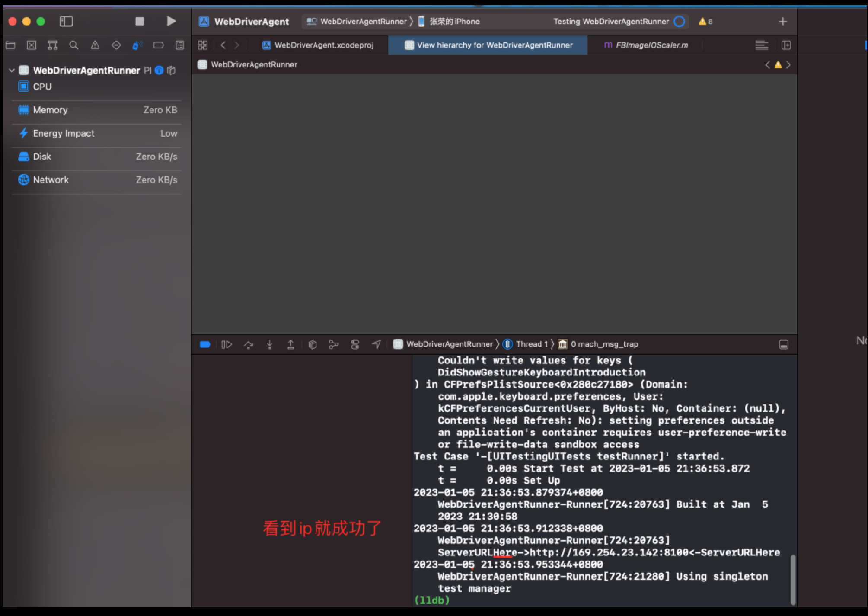Click jump bar warning triangle
This screenshot has height=616, width=868.
pyautogui.click(x=778, y=64)
